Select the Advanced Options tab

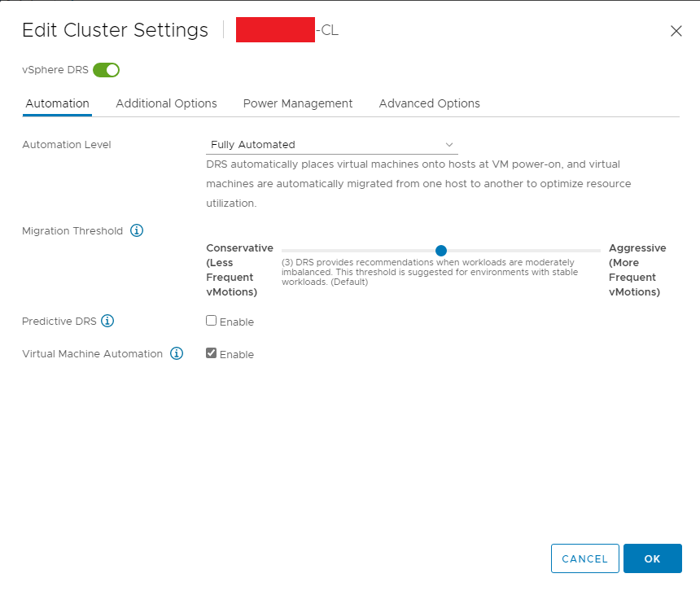click(x=430, y=103)
